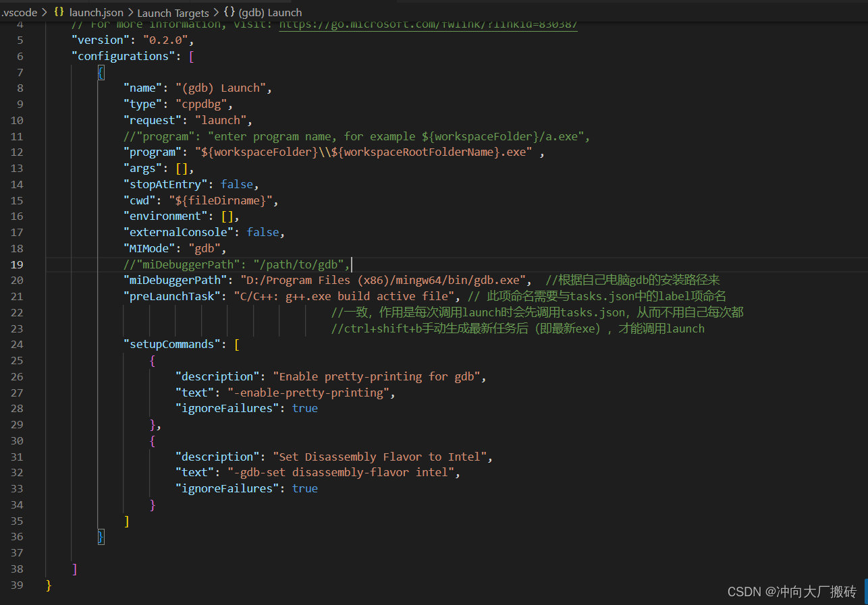
Task: Place cursor on "configurations" key
Action: tap(123, 56)
